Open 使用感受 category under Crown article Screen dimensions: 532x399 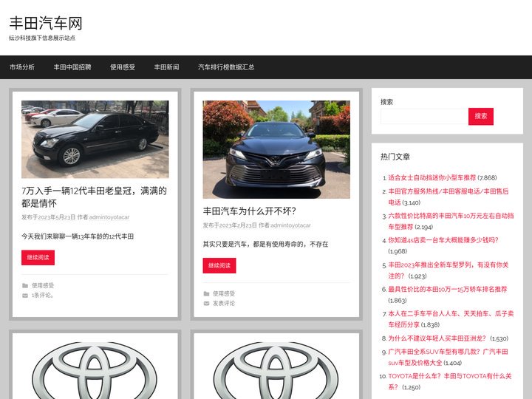(43, 286)
